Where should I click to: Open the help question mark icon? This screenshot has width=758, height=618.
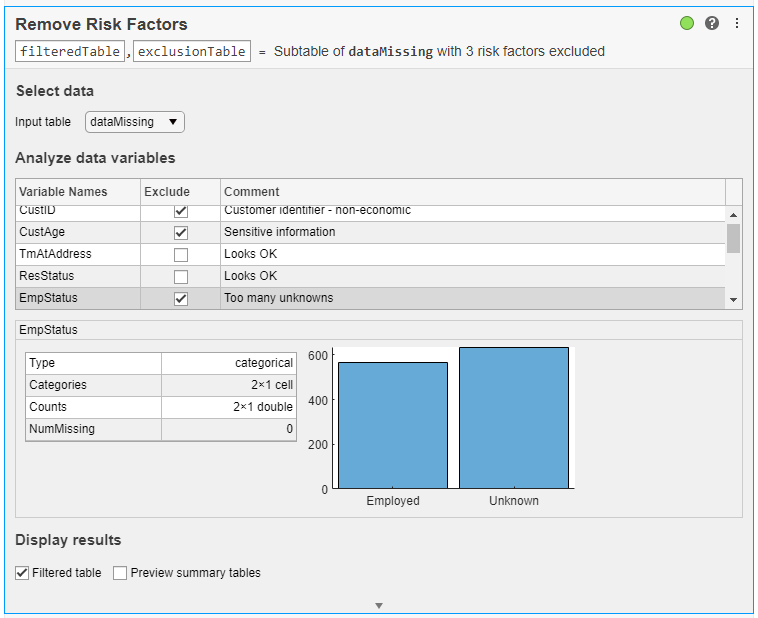click(x=712, y=23)
